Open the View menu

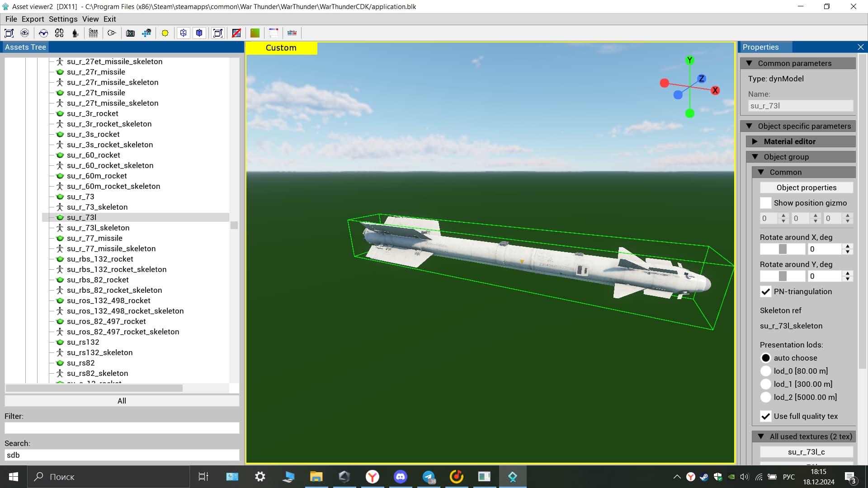[x=90, y=19]
